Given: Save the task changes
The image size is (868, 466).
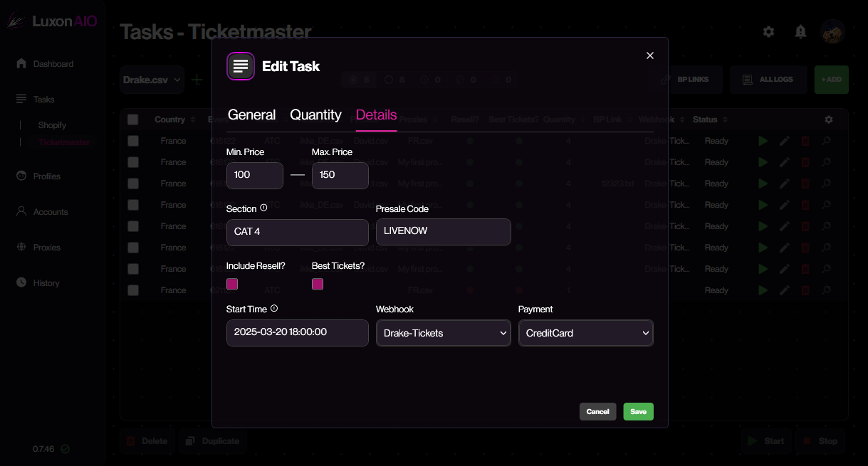Looking at the screenshot, I should (638, 412).
